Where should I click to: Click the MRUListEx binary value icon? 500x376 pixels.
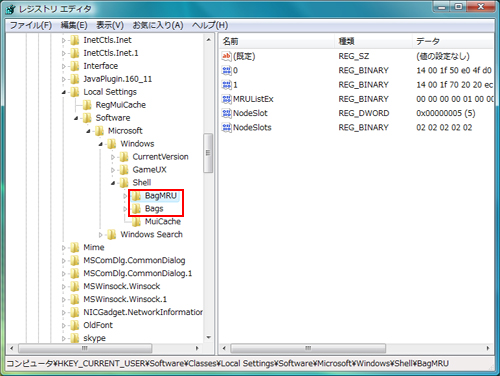tap(227, 99)
